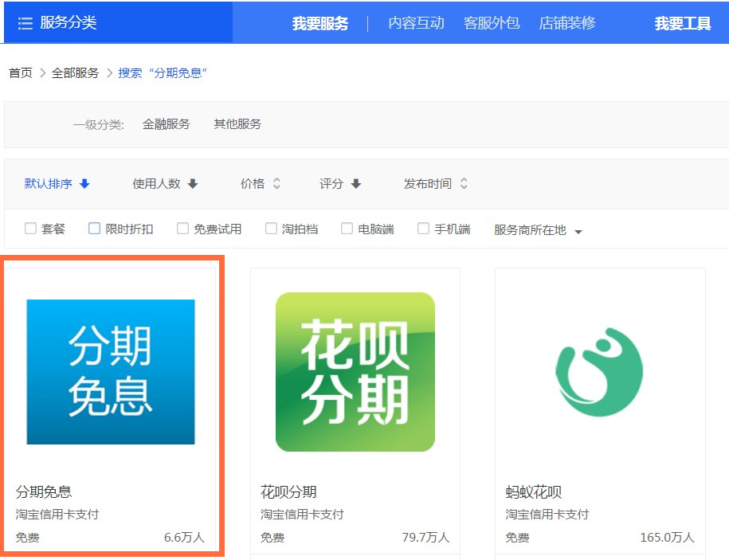The image size is (729, 560).
Task: Check the 套餐 checkbox
Action: click(x=31, y=228)
